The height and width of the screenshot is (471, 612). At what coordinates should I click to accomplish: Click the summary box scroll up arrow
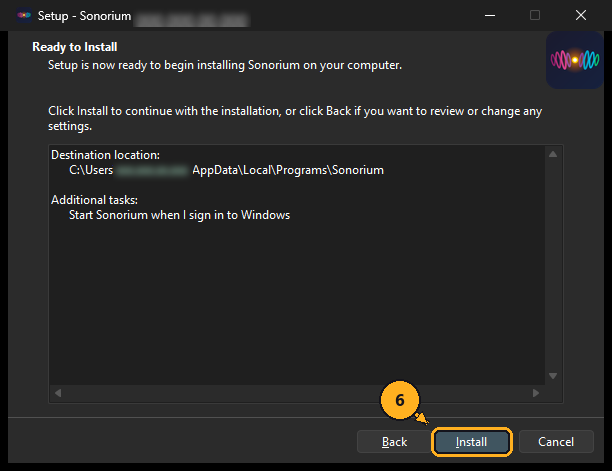(553, 155)
